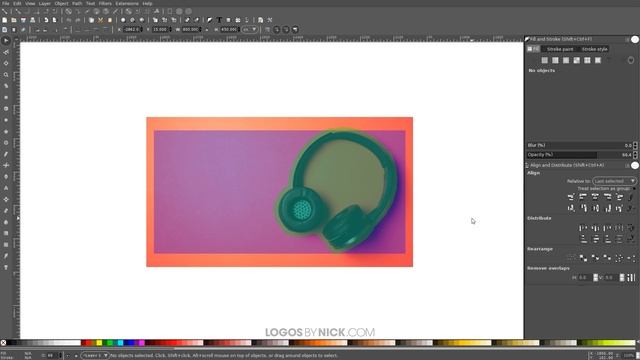Open the XML editor icon
Image resolution: width=640 pixels, height=360 pixels.
[x=238, y=20]
